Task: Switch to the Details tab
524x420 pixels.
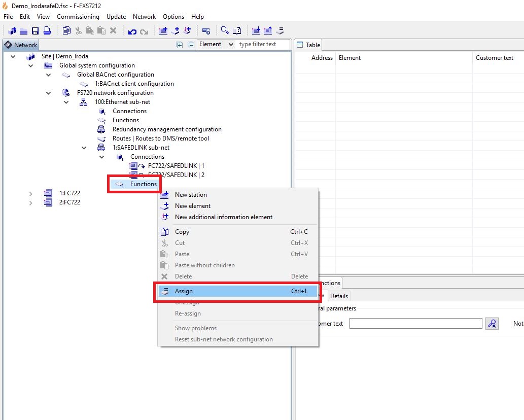Action: pos(339,296)
